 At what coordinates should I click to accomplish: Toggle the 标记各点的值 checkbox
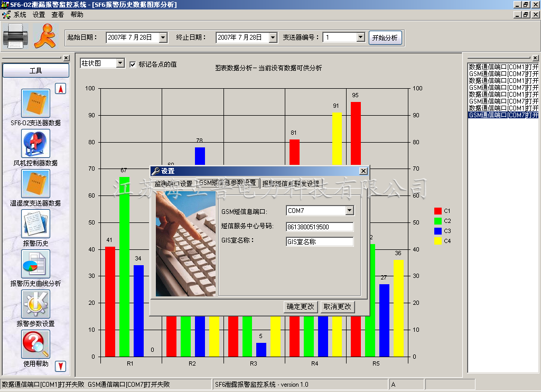coord(133,64)
